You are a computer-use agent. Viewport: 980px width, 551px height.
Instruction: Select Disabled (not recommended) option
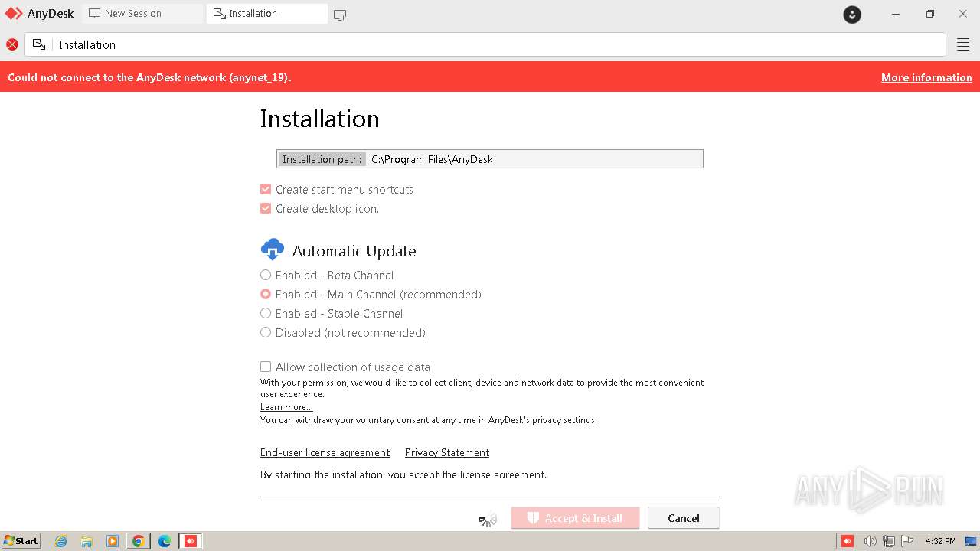click(266, 332)
